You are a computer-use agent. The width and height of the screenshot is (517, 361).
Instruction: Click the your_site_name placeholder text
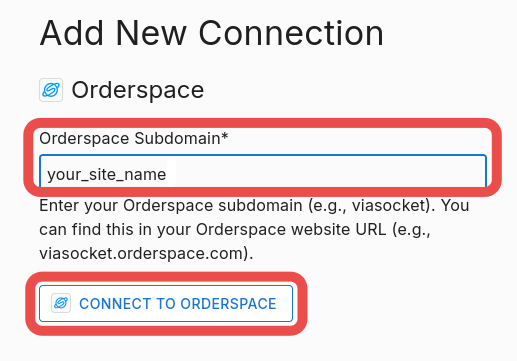[x=107, y=174]
